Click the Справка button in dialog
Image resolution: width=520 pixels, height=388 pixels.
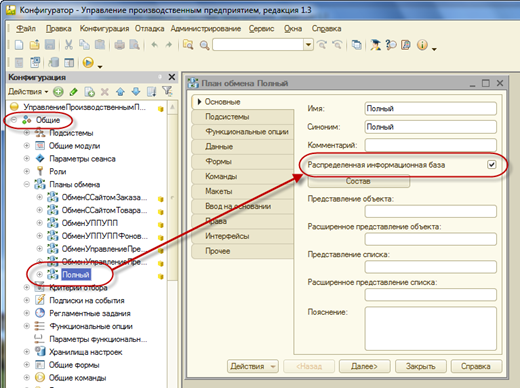coord(476,366)
